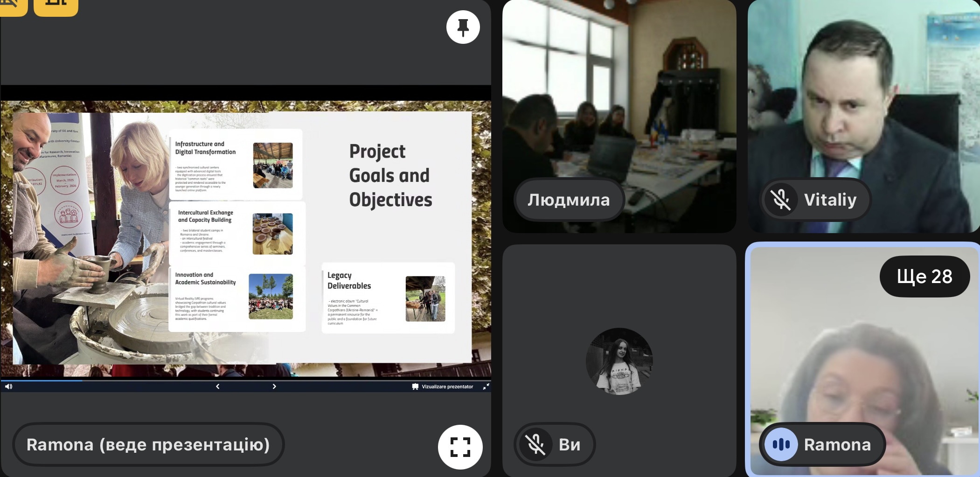980x477 pixels.
Task: Select Vitaliy's video tile
Action: [x=863, y=93]
